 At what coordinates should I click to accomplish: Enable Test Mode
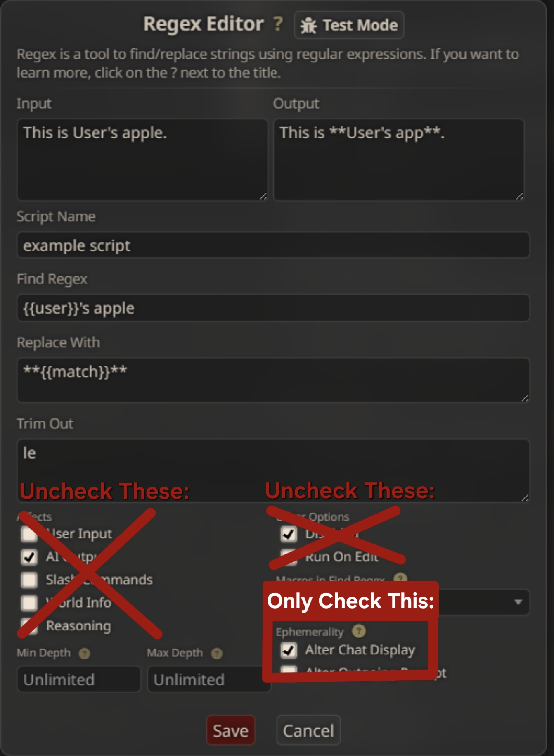(x=349, y=25)
